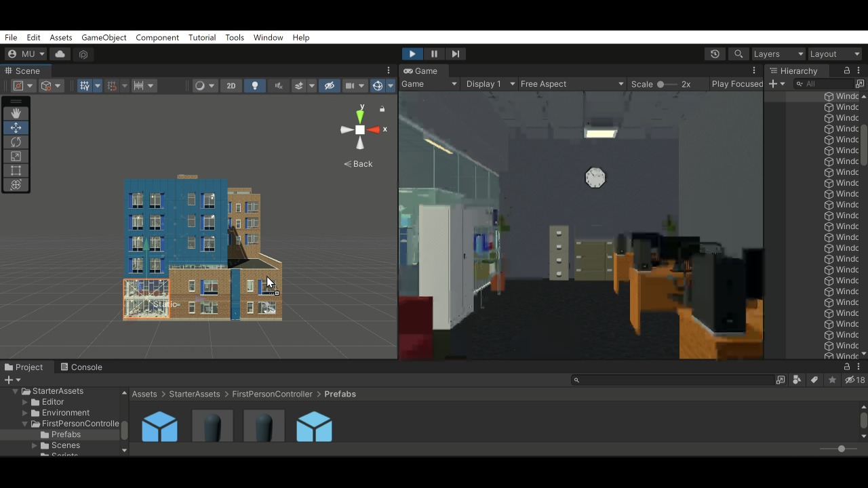Click Assets in the breadcrumb path

coord(144,394)
